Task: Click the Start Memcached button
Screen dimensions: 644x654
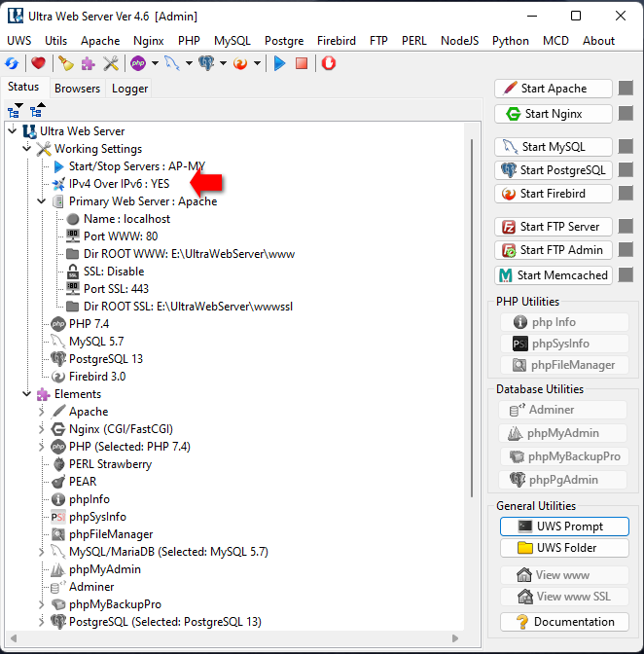Action: click(554, 275)
